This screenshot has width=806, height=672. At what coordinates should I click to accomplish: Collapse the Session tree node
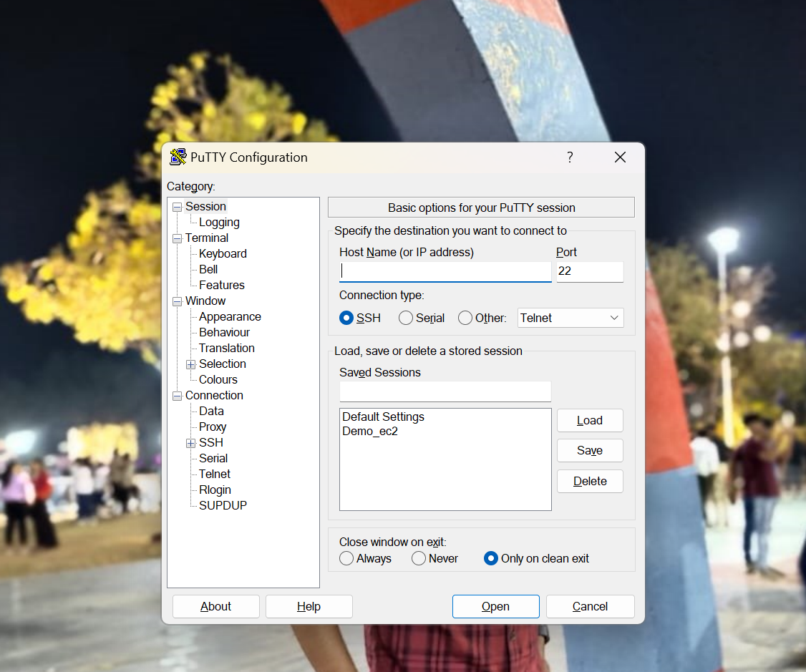(x=178, y=207)
